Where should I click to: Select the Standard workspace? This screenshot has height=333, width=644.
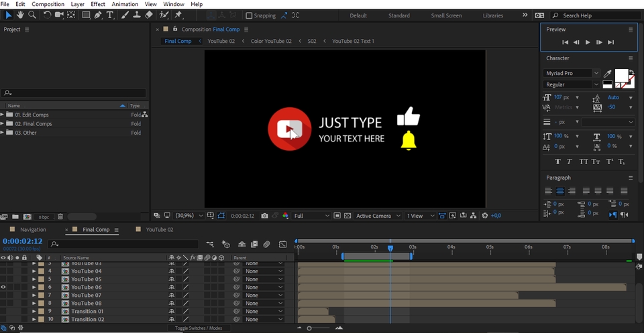tap(398, 15)
